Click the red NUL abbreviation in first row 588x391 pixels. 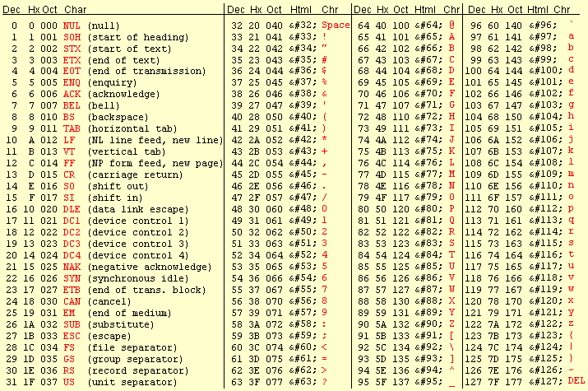pos(72,26)
